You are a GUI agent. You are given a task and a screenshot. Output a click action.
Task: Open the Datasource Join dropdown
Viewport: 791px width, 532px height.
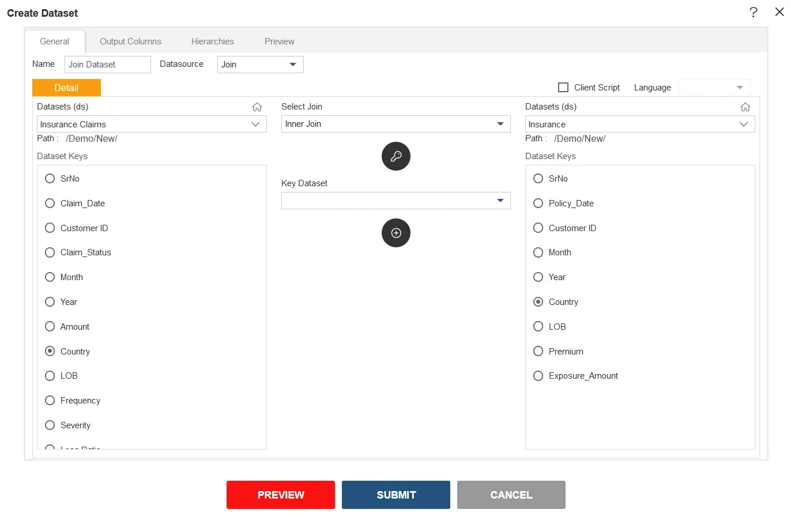pyautogui.click(x=260, y=65)
